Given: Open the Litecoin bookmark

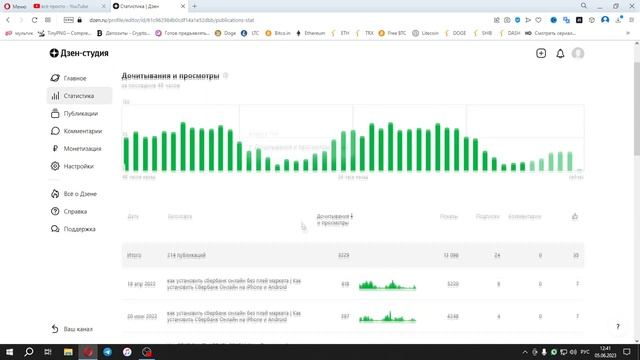Looking at the screenshot, I should click(425, 33).
